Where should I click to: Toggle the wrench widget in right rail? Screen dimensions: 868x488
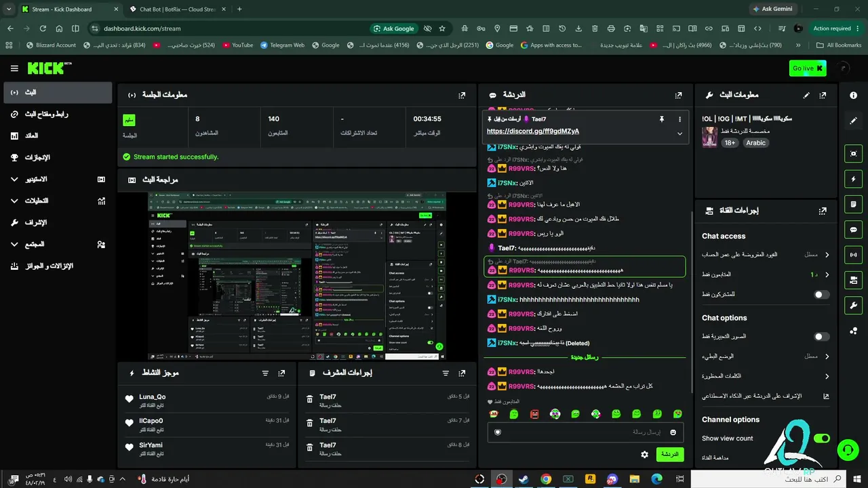tap(854, 305)
